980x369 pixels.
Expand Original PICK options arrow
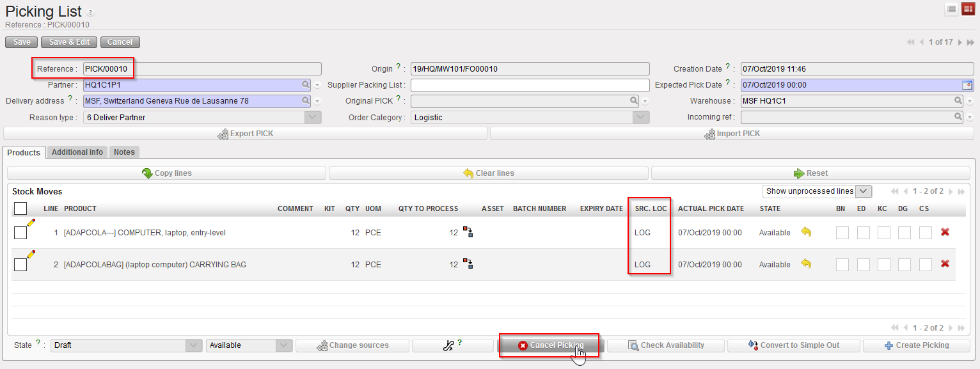(x=645, y=101)
